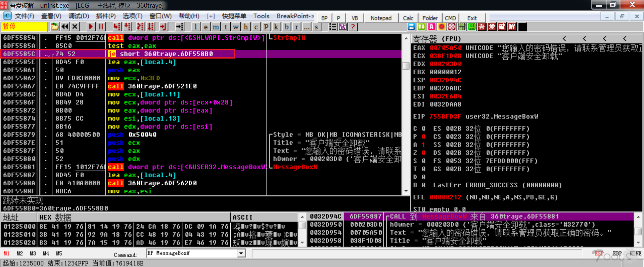Screen dimensions: 644x267
Task: Click the blue swap arrows plugin icon
Action: 411,27
